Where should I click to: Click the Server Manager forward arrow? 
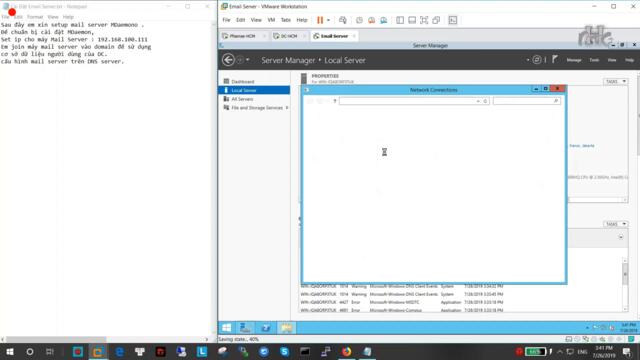[240, 60]
